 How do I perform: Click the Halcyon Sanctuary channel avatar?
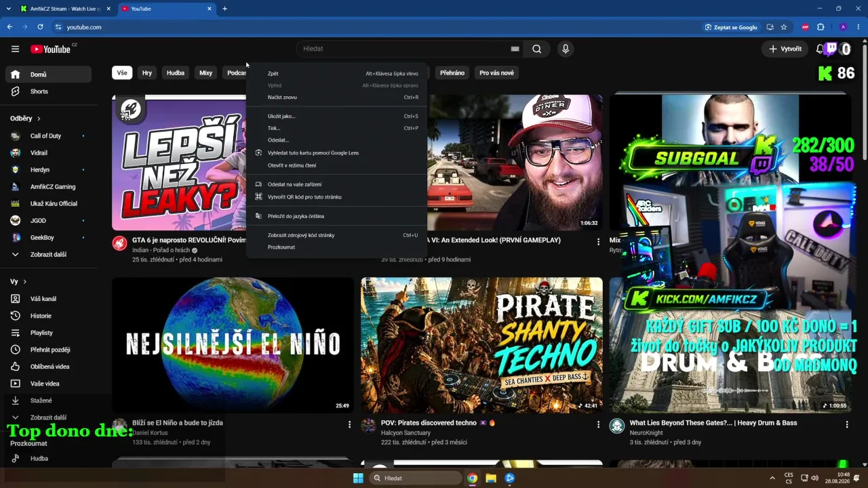click(368, 426)
